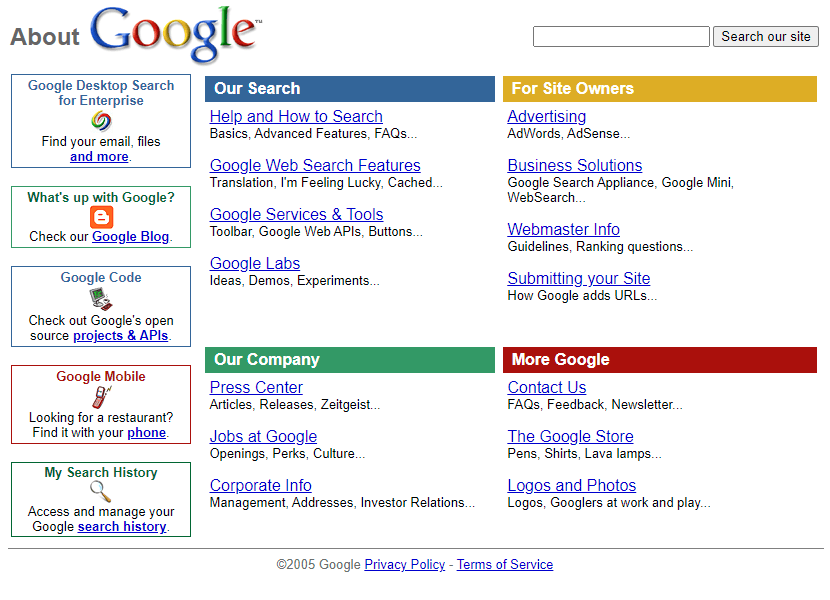Open the Privacy Policy link
This screenshot has width=830, height=600.
point(405,565)
